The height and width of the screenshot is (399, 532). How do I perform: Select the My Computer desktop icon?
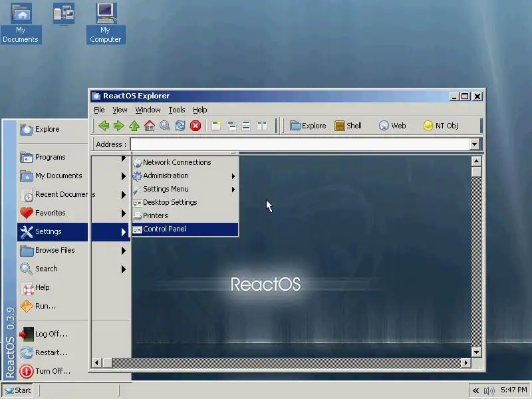[x=106, y=23]
